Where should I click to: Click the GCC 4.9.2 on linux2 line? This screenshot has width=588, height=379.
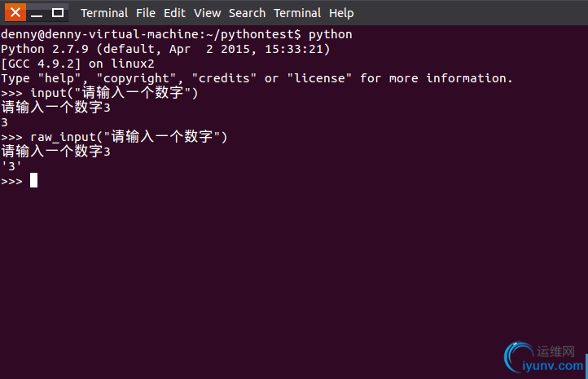[x=77, y=64]
